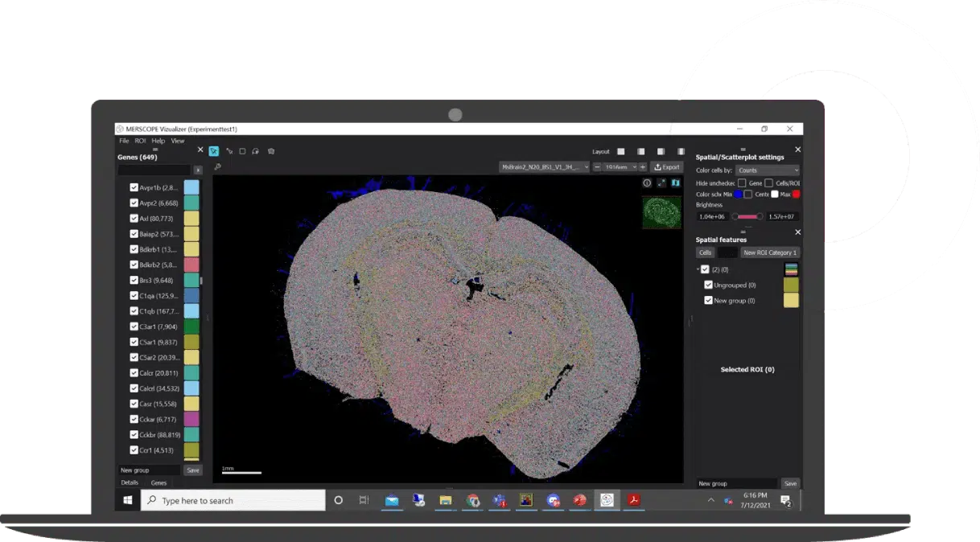The width and height of the screenshot is (980, 542).
Task: Enable hide unchecked Gene checkbox
Action: pyautogui.click(x=742, y=183)
